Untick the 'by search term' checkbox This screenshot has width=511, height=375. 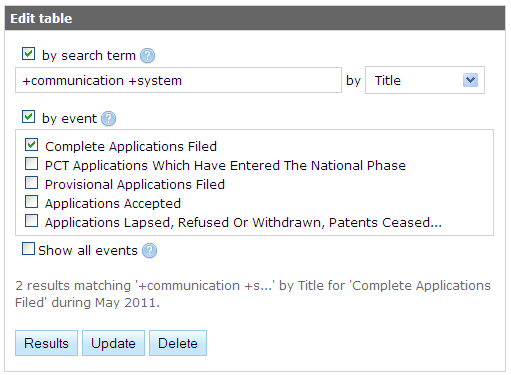click(28, 54)
